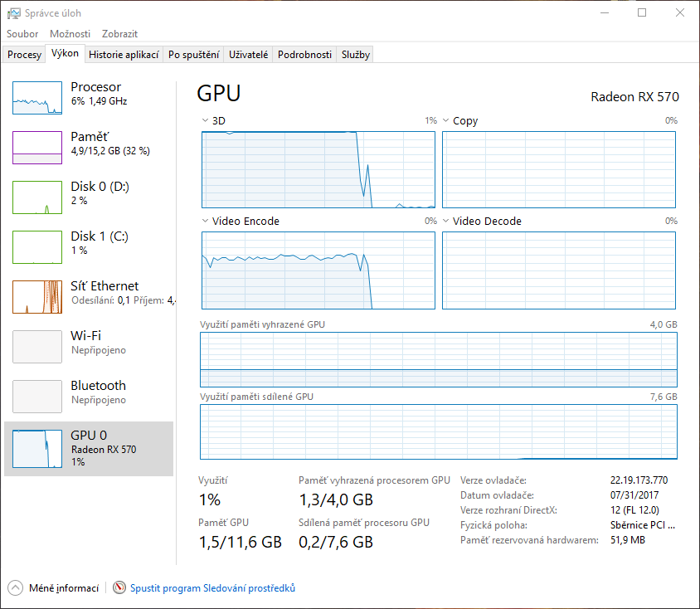Click the Resource Monitor icon at bottom
The height and width of the screenshot is (609, 700).
pyautogui.click(x=119, y=588)
